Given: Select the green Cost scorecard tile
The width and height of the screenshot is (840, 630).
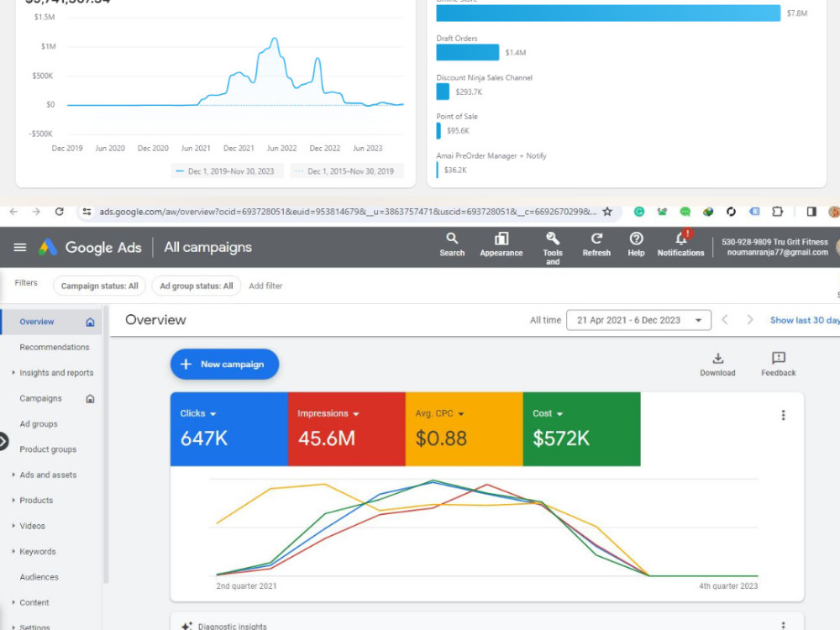Looking at the screenshot, I should point(582,429).
